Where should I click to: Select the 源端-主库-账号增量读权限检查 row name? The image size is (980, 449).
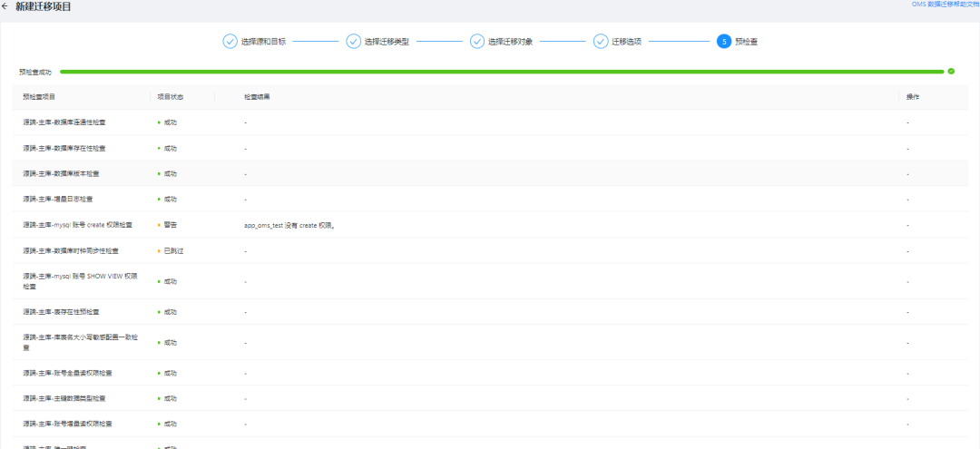click(x=67, y=424)
